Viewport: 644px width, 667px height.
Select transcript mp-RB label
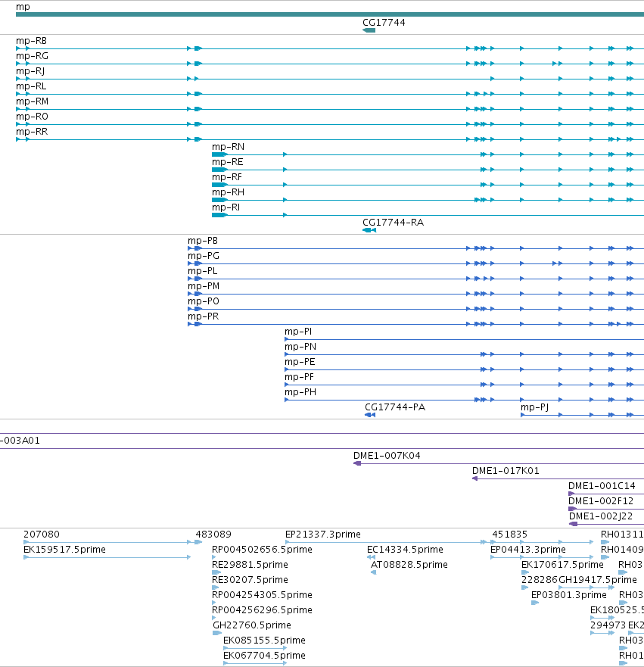click(x=32, y=41)
